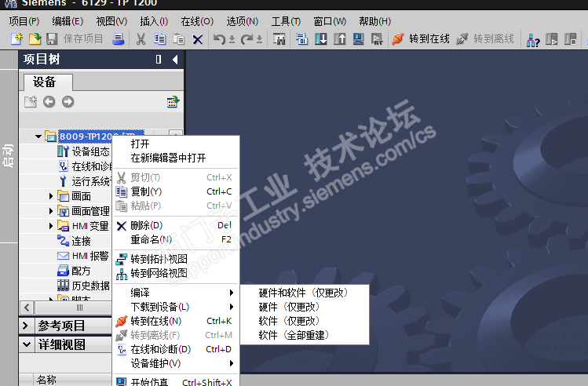Select 硬件和软件（仅更改） in compile submenu

click(x=304, y=293)
